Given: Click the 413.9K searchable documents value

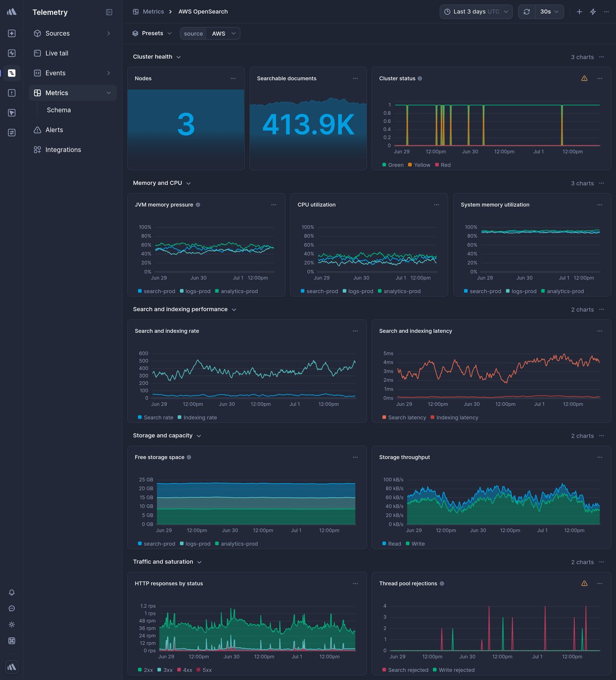Looking at the screenshot, I should pyautogui.click(x=309, y=125).
